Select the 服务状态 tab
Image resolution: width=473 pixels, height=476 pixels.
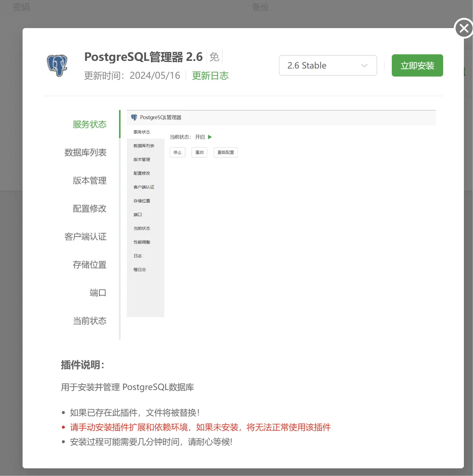(x=90, y=124)
